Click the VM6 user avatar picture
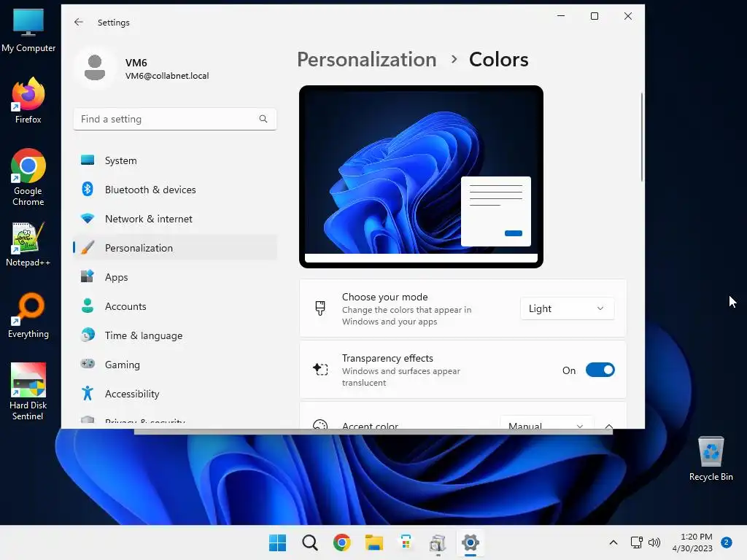 95,68
